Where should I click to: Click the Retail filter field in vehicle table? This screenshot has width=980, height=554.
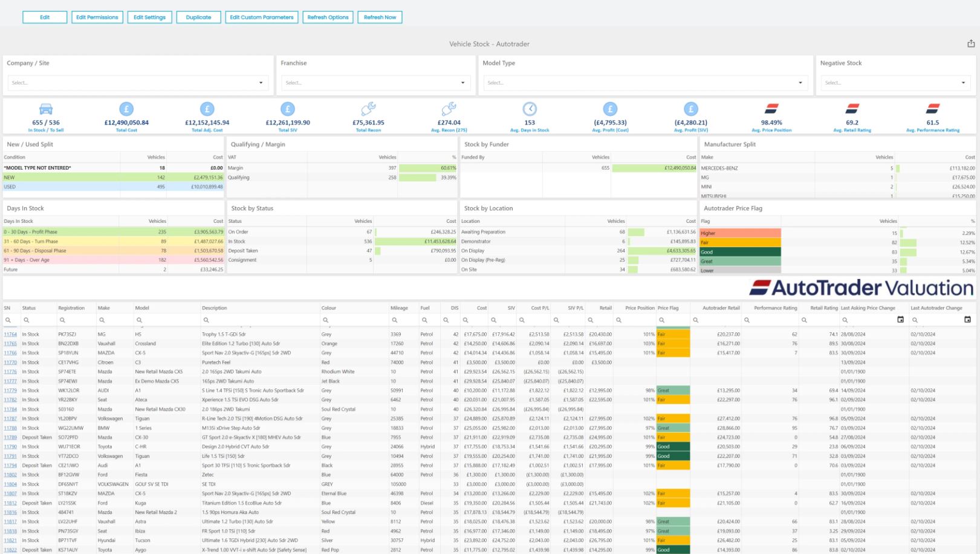click(x=600, y=320)
